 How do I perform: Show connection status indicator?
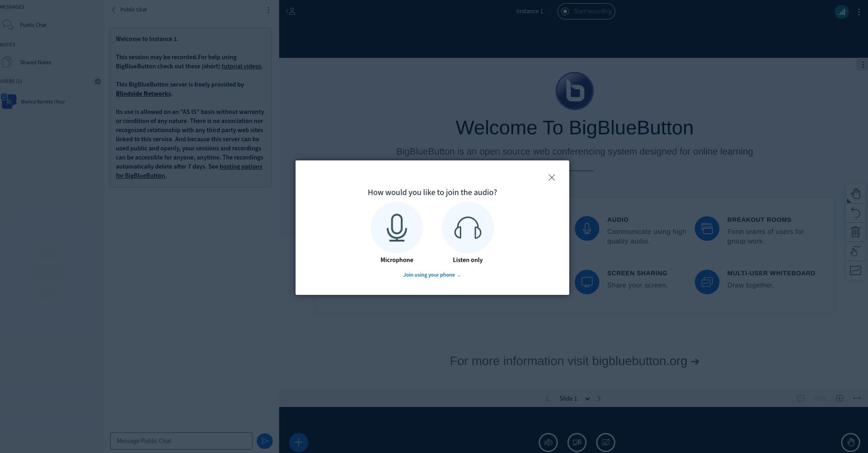842,12
